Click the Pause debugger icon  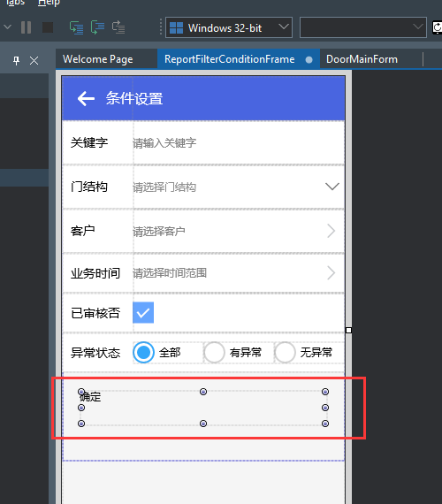[x=26, y=27]
